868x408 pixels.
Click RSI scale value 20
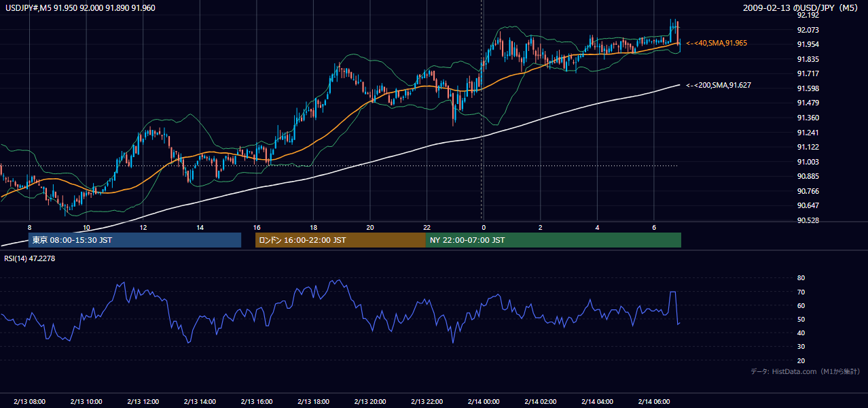[801, 360]
